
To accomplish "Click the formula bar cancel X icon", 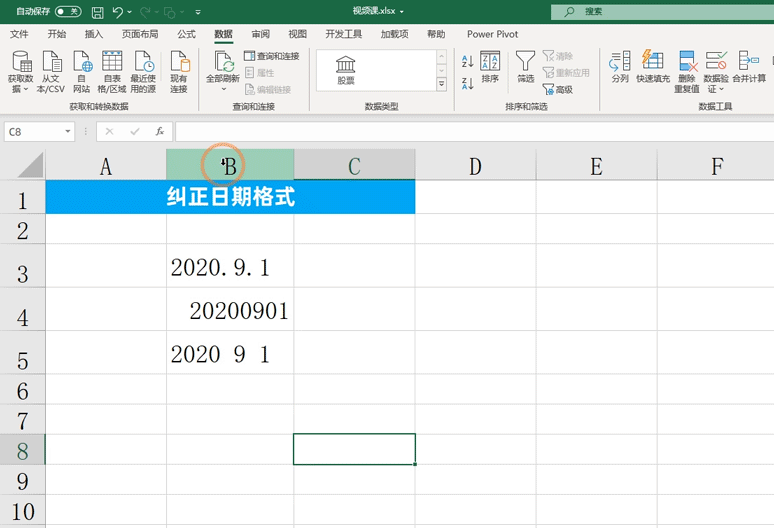I will 109,131.
